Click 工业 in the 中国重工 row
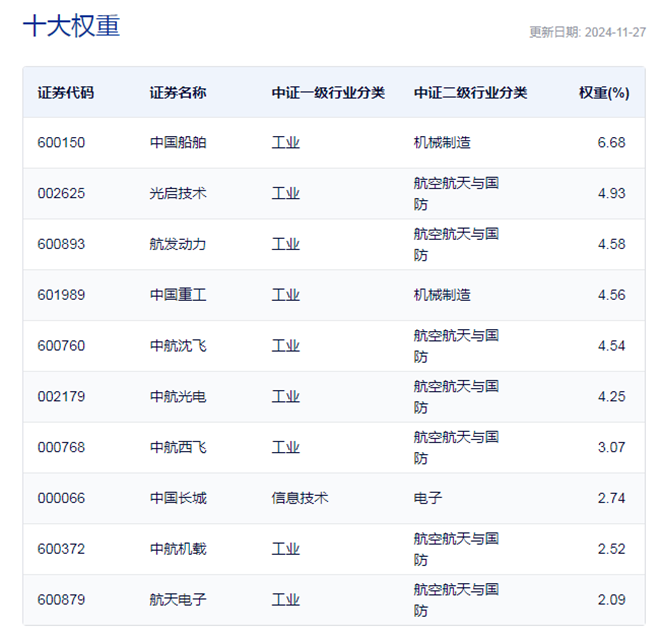Screen dimensions: 660x633 pyautogui.click(x=285, y=295)
